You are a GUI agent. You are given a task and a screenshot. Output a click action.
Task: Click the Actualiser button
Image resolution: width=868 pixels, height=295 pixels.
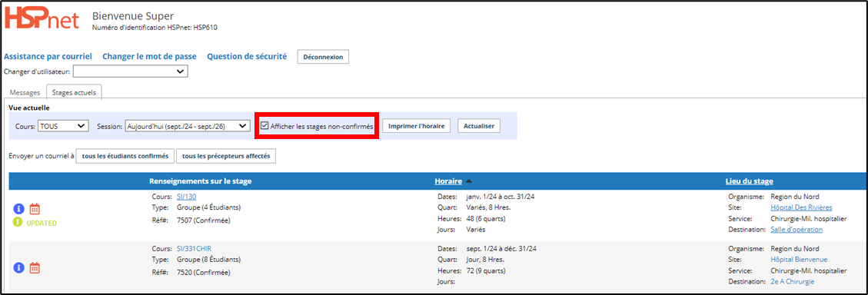point(480,126)
